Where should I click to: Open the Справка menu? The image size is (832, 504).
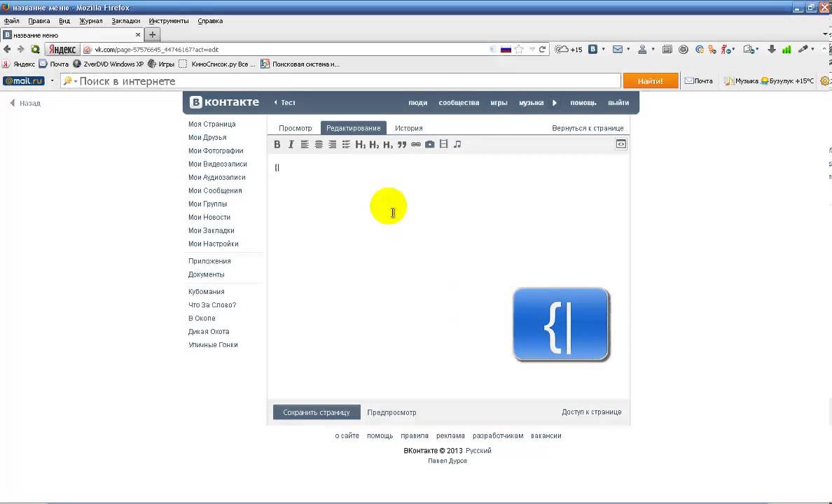[x=210, y=21]
